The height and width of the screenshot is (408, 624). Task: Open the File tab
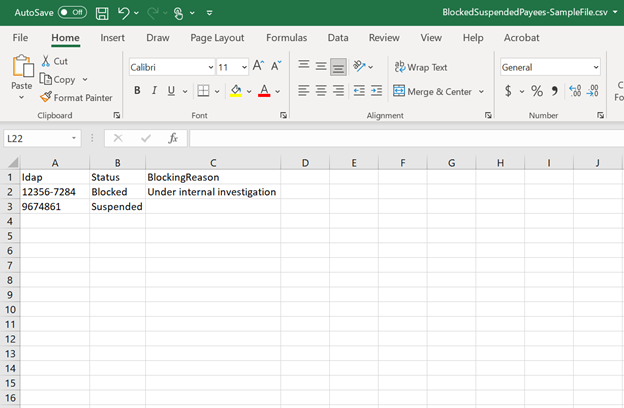20,38
